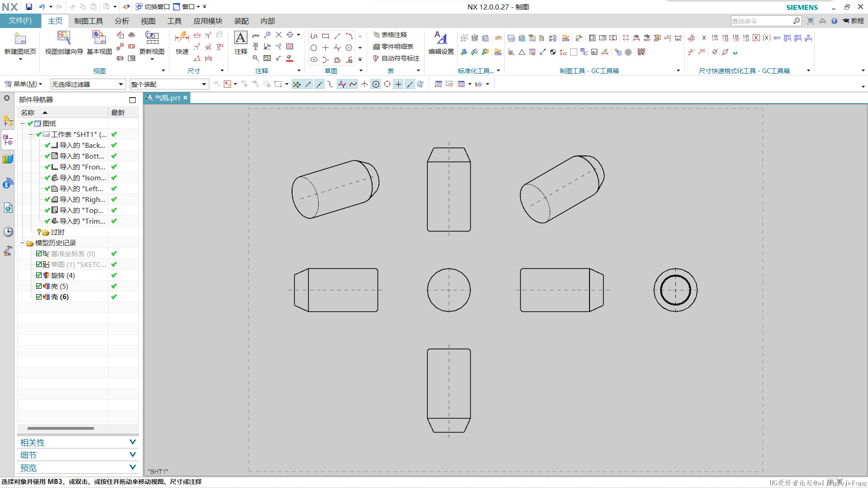Screen dimensions: 868x488
Task: Toggle the snap end point option
Action: point(308,84)
